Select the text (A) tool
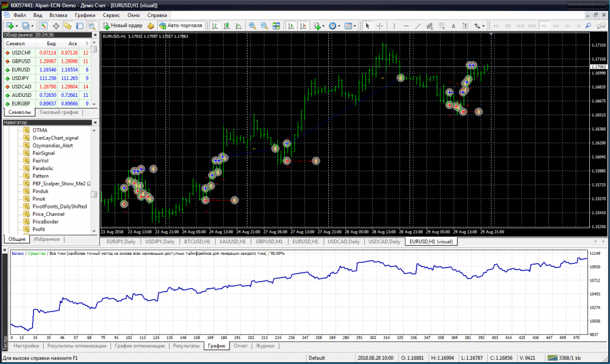 (x=453, y=26)
